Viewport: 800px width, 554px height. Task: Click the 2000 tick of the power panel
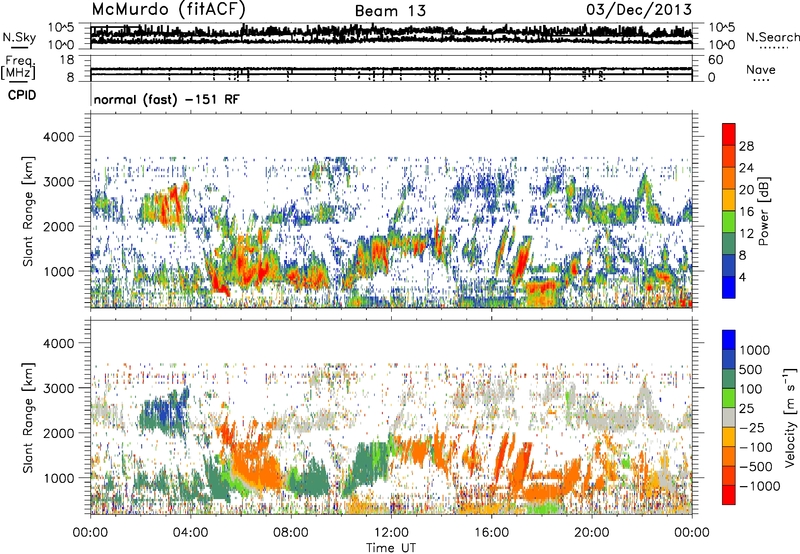coord(58,226)
